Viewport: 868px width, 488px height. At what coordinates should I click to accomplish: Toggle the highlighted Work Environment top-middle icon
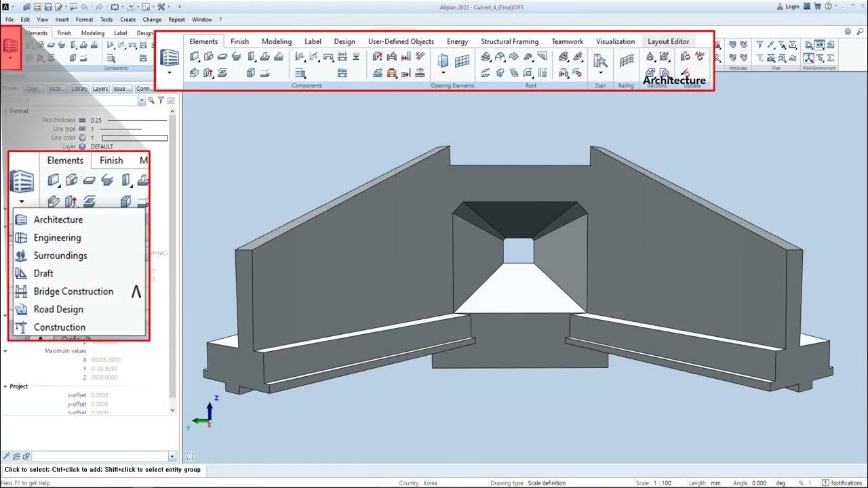(820, 45)
